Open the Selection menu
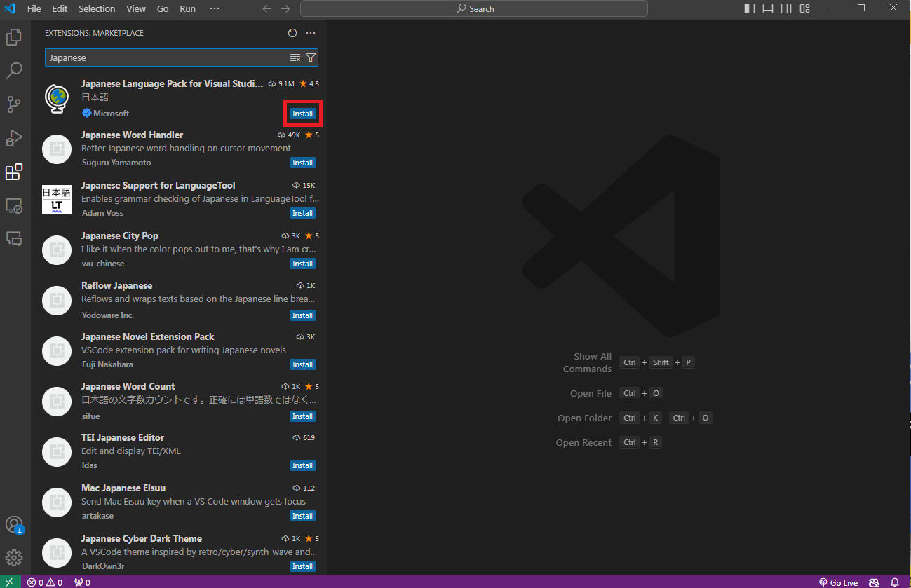Screen dimensions: 911x588 97,8
